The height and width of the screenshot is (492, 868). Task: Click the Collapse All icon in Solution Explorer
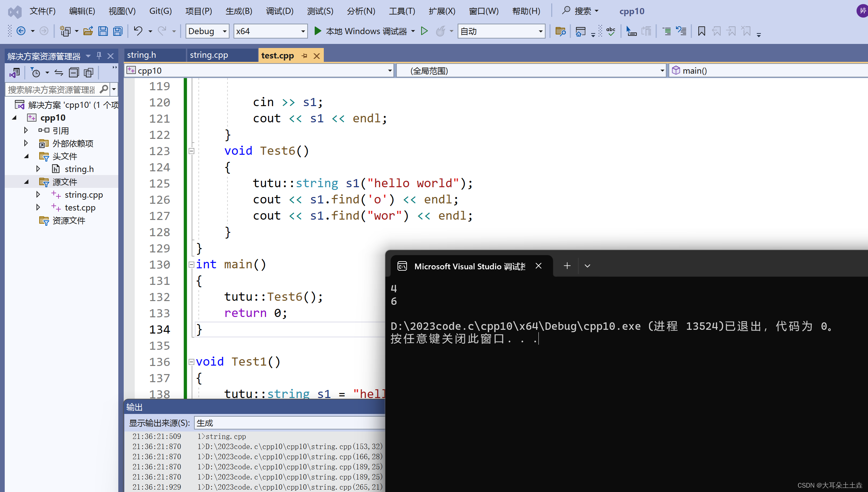[x=74, y=72]
